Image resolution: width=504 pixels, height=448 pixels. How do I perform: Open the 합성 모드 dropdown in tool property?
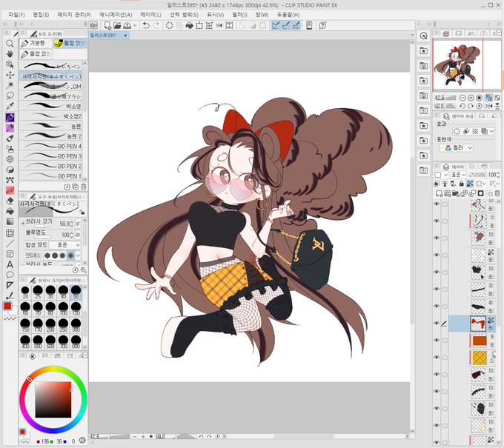pyautogui.click(x=65, y=244)
